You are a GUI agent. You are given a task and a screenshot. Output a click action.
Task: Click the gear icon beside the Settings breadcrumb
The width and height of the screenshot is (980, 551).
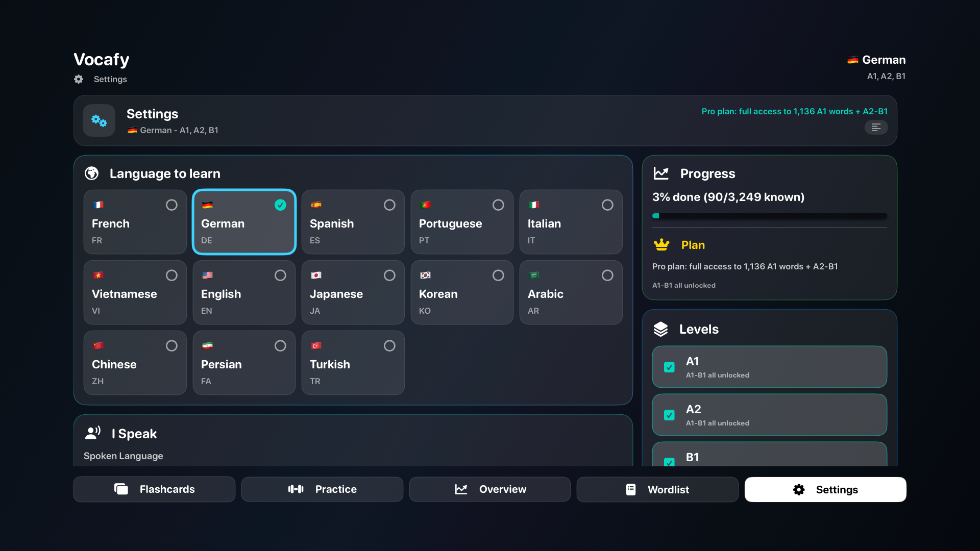point(79,79)
